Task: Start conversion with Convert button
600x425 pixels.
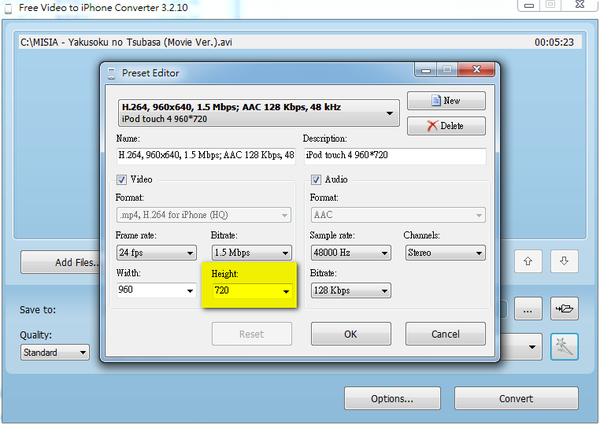Action: (516, 399)
